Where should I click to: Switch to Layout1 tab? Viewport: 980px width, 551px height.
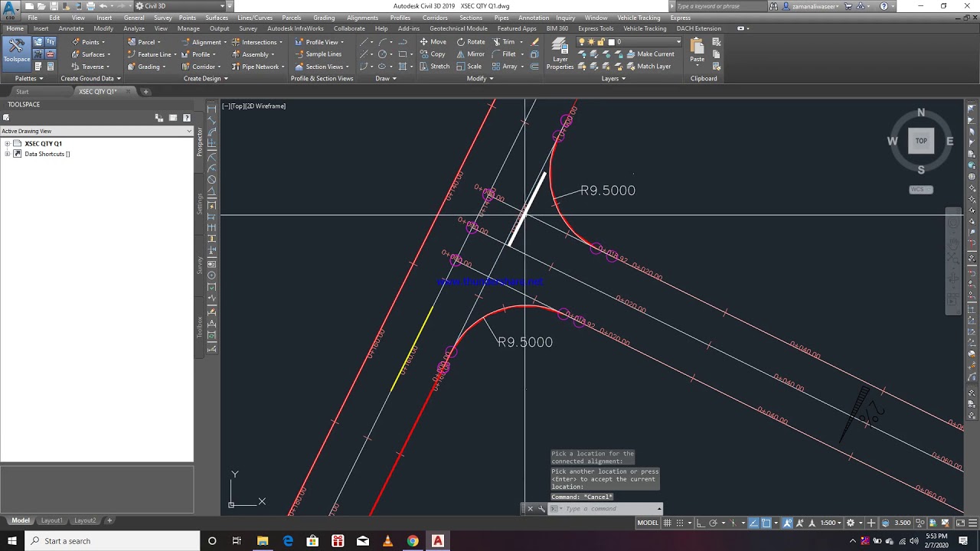[51, 520]
